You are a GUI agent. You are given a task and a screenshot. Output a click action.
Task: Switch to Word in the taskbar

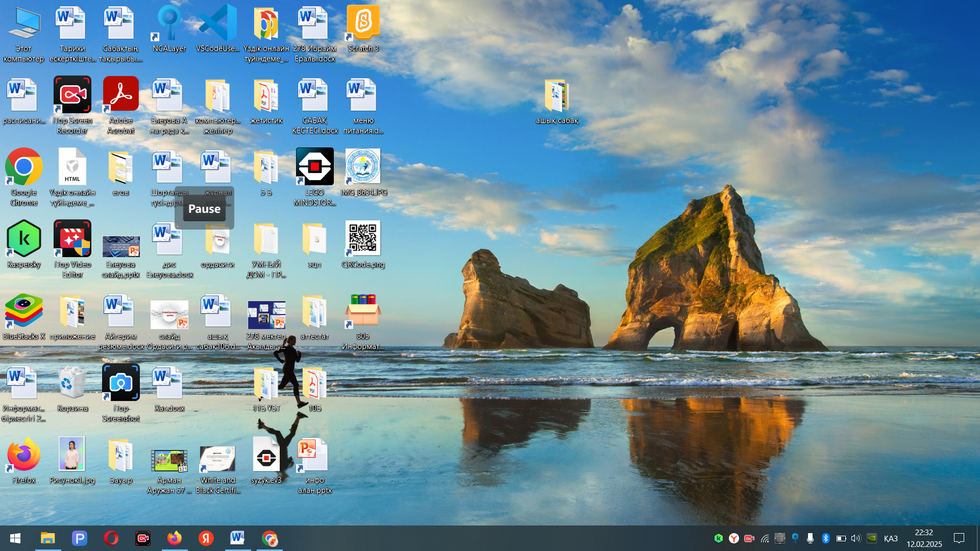237,538
